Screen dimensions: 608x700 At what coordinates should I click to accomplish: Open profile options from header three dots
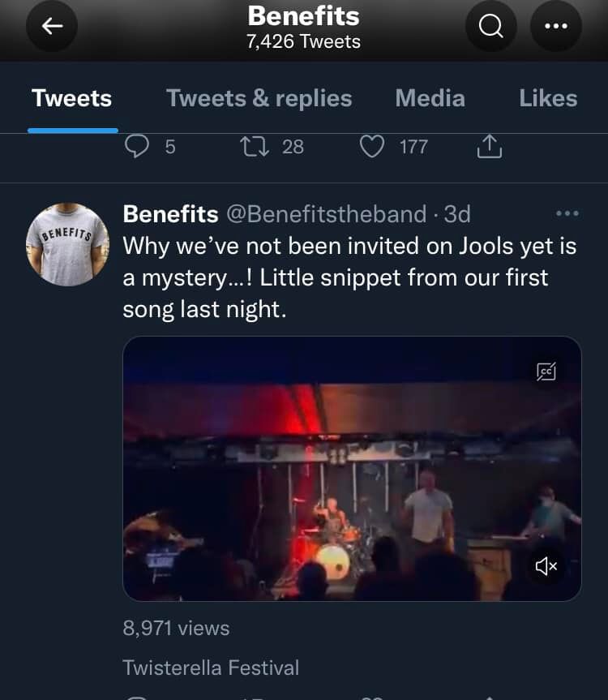(556, 26)
